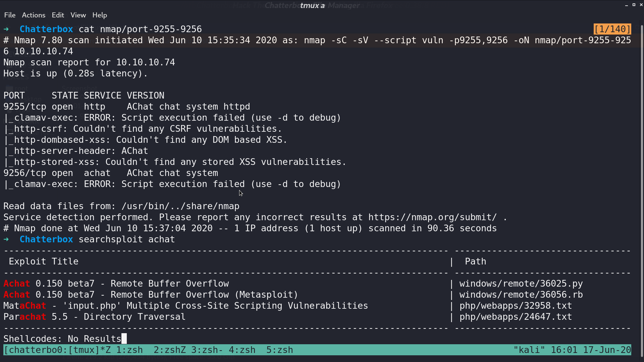
Task: Open the File menu
Action: tap(10, 15)
